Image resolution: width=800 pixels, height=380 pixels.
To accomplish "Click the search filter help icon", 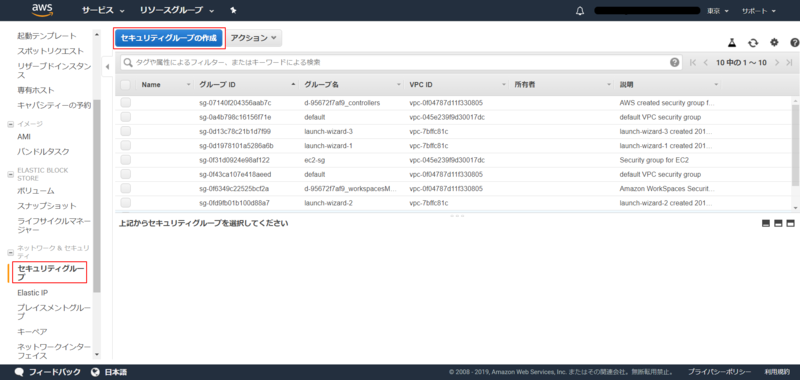I will pos(674,62).
